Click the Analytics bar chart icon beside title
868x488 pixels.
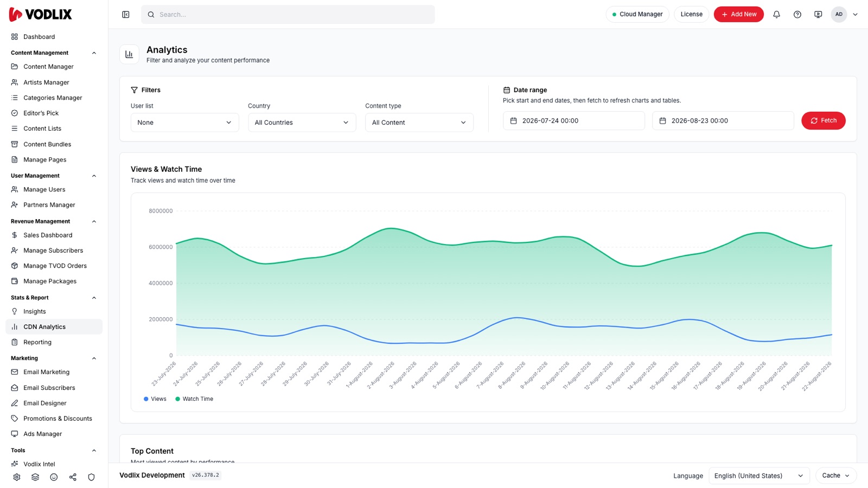(x=129, y=54)
